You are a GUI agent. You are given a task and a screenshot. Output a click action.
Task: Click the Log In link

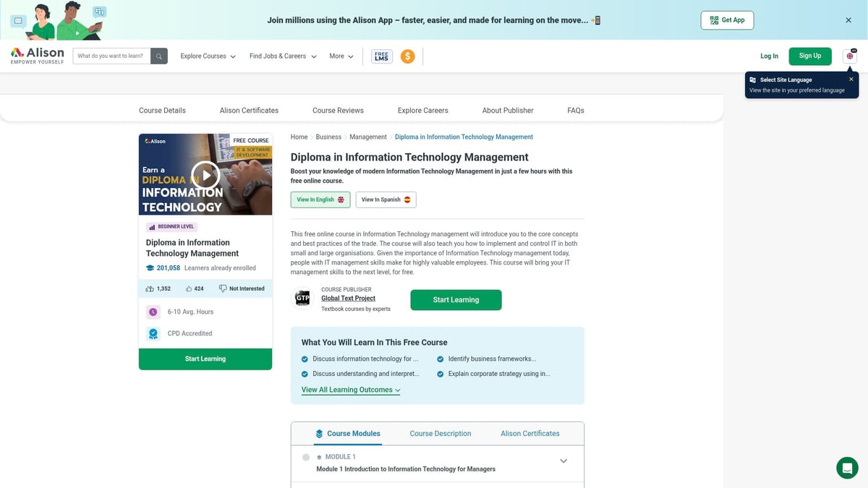pos(769,56)
